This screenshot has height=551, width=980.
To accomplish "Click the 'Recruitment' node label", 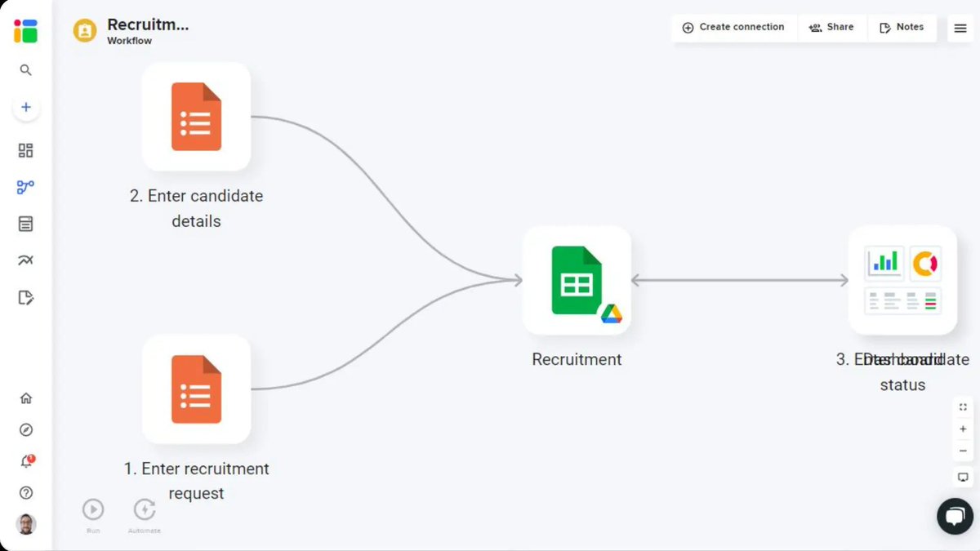I will [577, 359].
